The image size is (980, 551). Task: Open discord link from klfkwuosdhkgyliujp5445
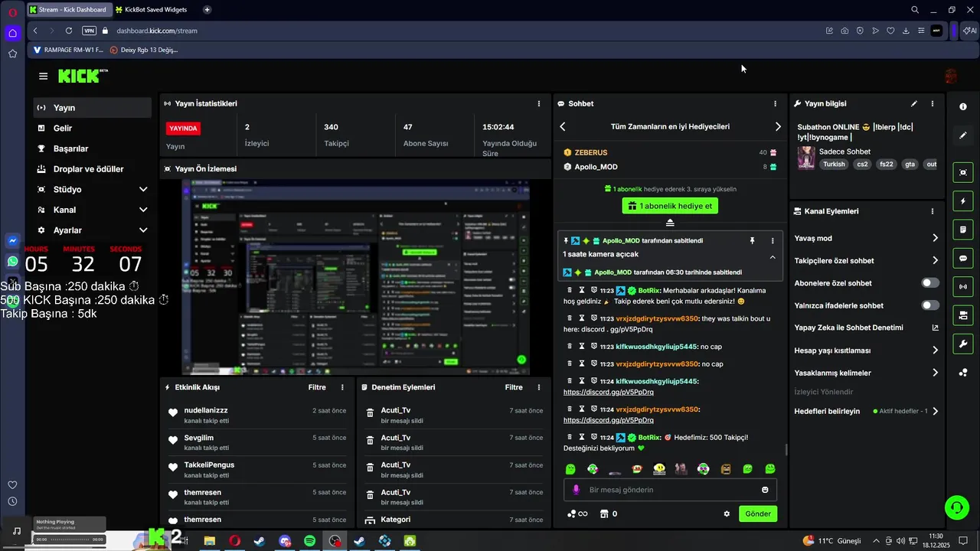(x=609, y=392)
